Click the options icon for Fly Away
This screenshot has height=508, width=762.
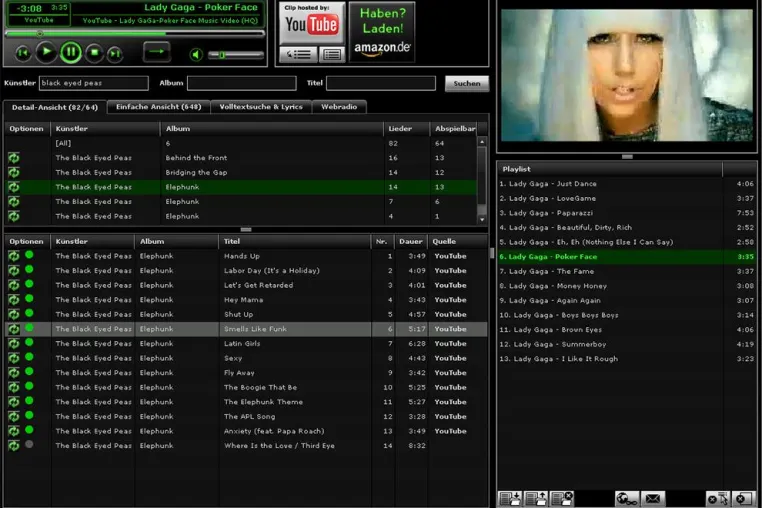pos(14,373)
